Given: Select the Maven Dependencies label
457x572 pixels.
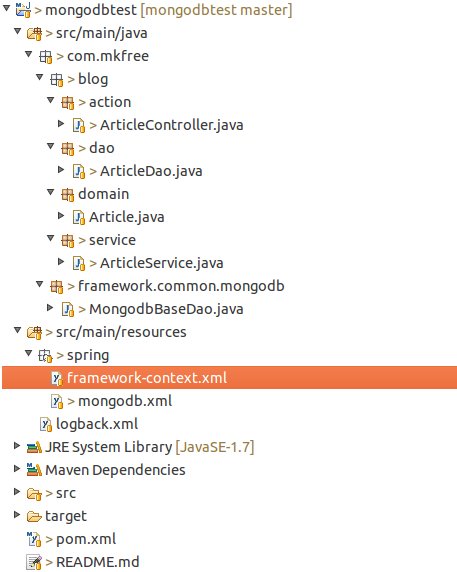Looking at the screenshot, I should click(115, 470).
